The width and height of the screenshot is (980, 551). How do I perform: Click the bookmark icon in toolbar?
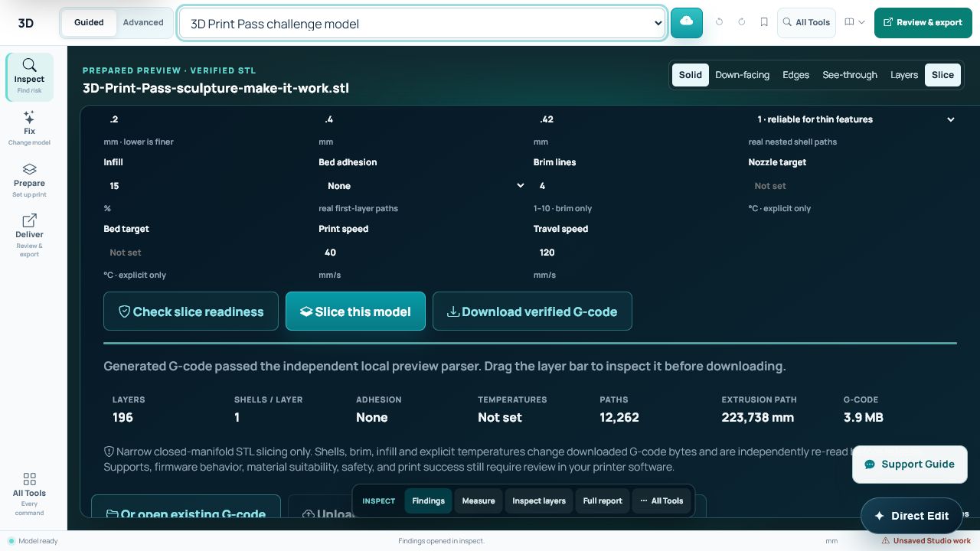[763, 22]
